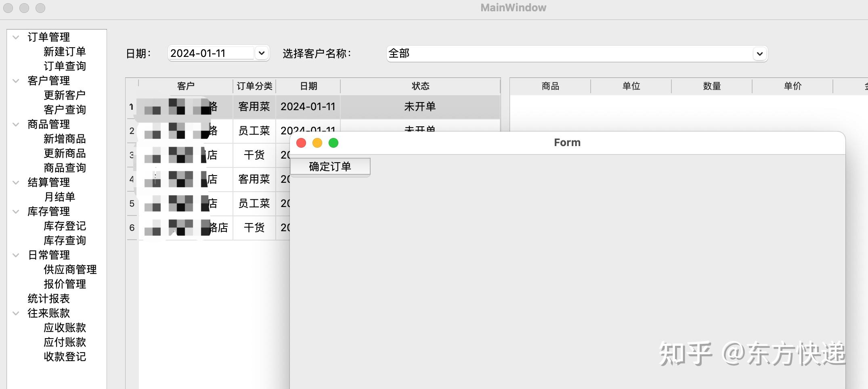Collapse the 订单管理 tree branch
Screen dimensions: 868x389
tap(15, 37)
